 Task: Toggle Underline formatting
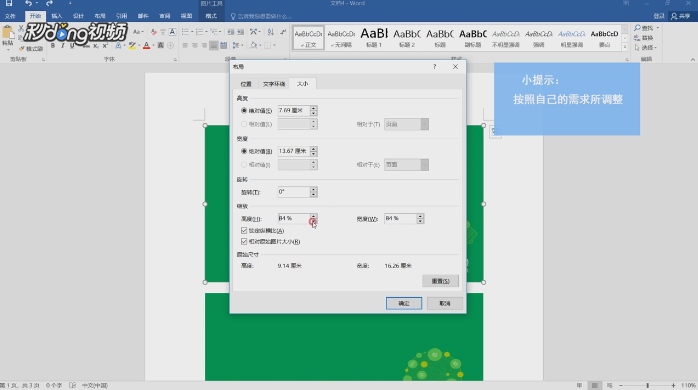72,45
